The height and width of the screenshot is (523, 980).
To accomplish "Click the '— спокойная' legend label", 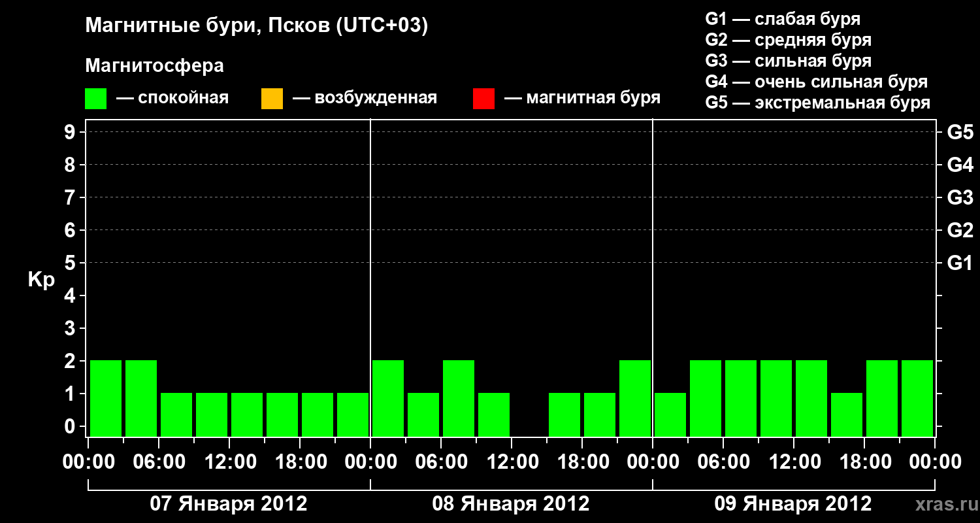I will (172, 98).
